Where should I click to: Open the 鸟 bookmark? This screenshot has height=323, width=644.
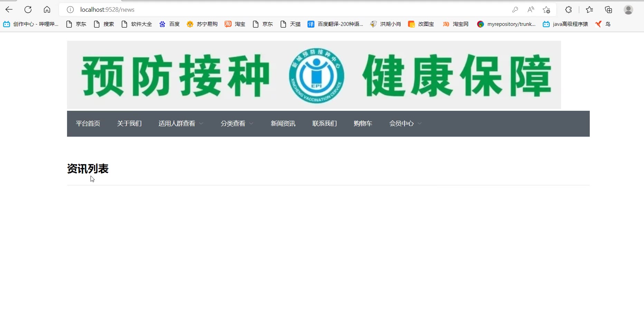tap(603, 24)
